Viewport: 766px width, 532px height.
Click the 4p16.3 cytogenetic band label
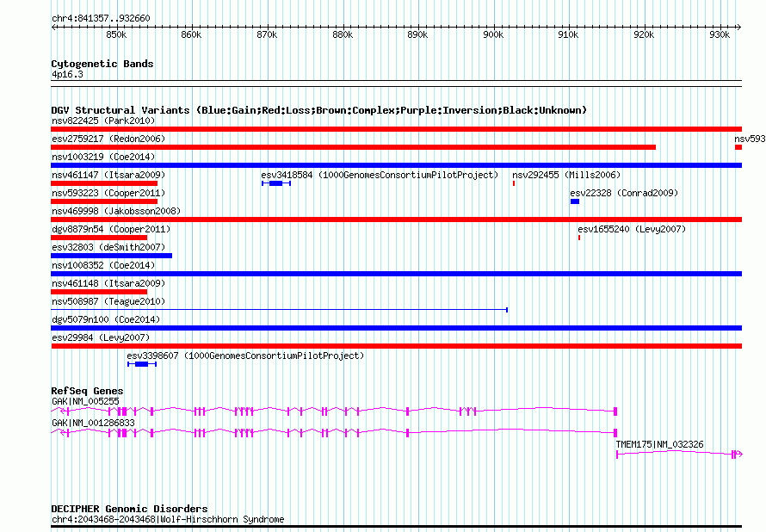tap(67, 74)
